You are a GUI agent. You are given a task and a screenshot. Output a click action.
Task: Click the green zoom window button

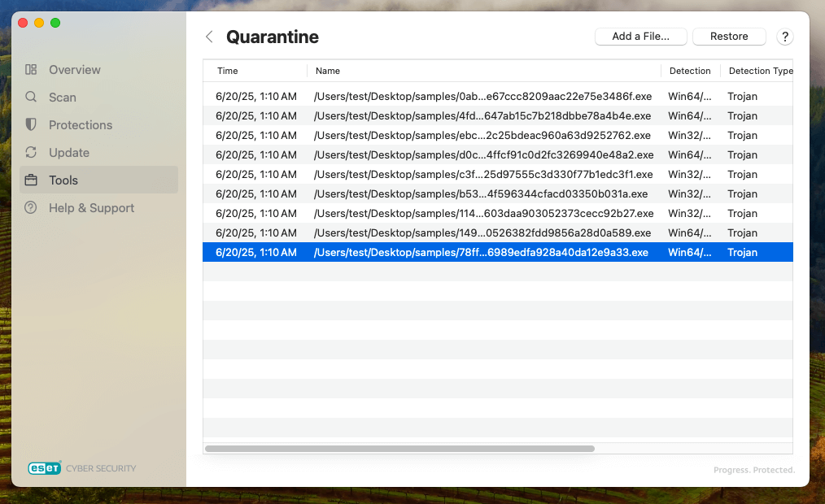tap(55, 23)
